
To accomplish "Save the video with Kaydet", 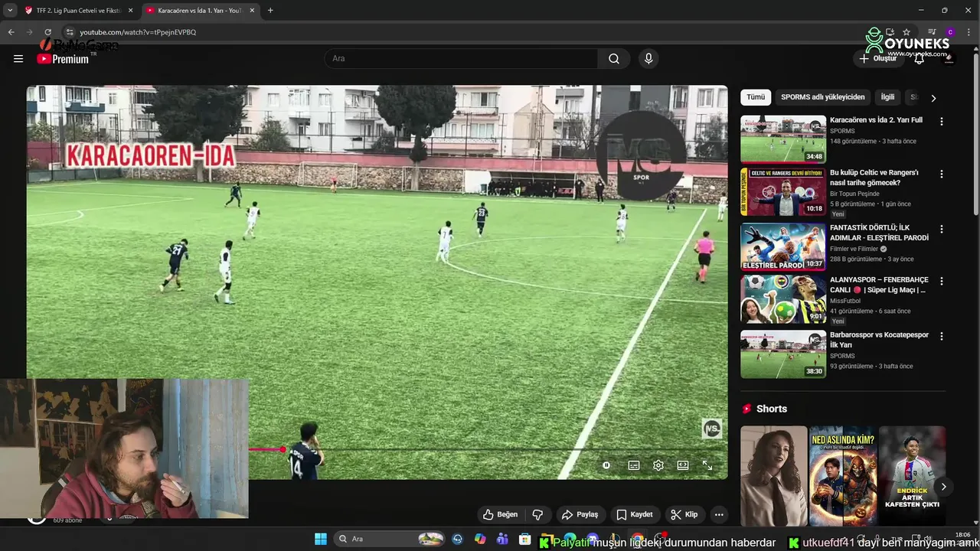I will tap(635, 514).
